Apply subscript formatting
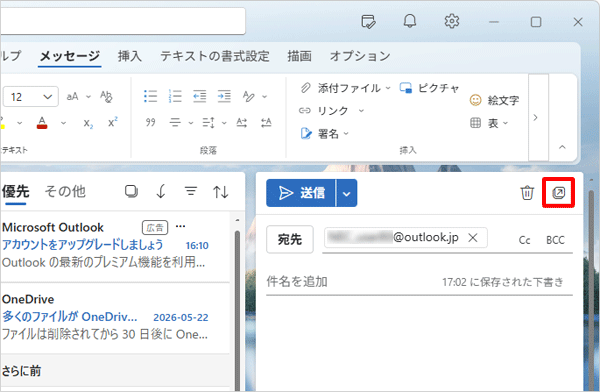The image size is (600, 392). (x=88, y=123)
